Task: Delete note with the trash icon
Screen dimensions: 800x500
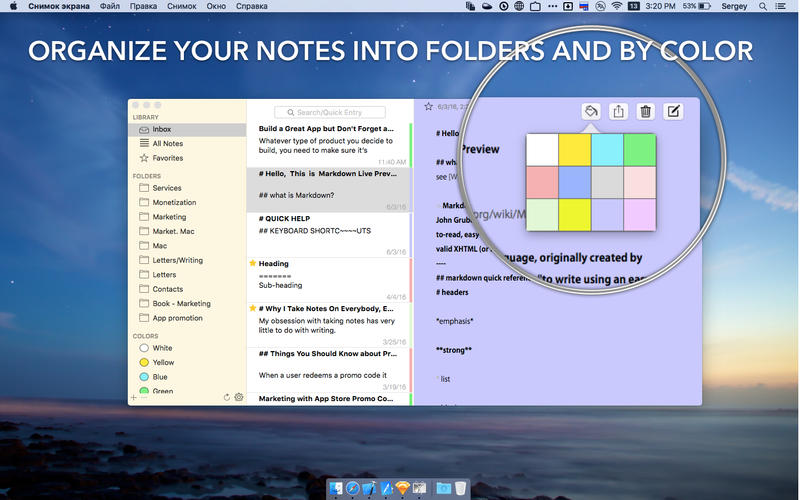Action: [x=646, y=111]
